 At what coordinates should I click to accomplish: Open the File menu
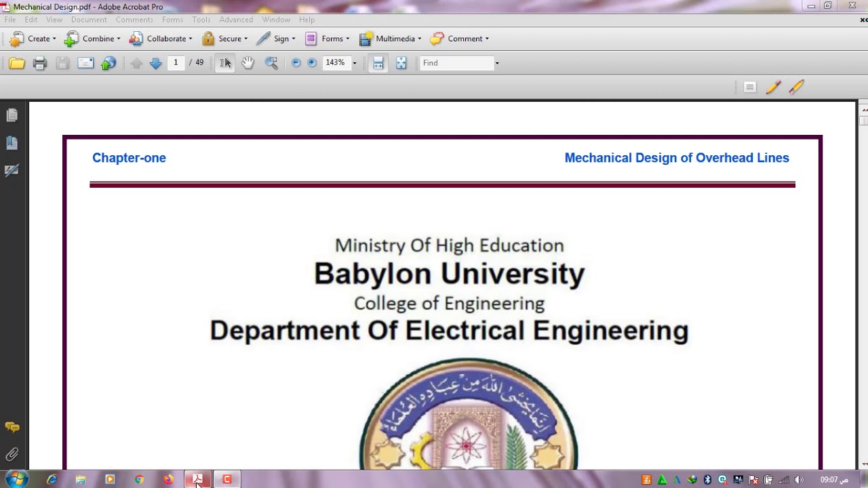10,20
